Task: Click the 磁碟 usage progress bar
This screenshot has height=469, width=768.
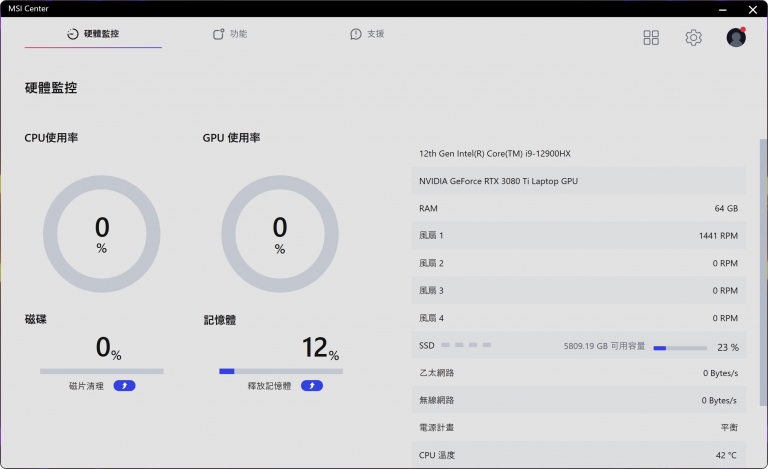Action: tap(102, 372)
